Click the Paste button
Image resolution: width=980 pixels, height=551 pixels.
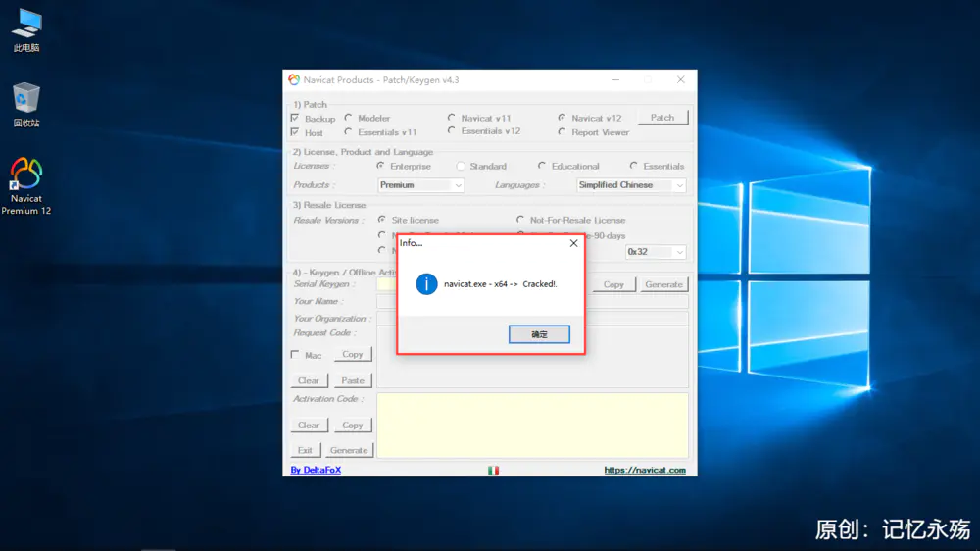pos(353,380)
